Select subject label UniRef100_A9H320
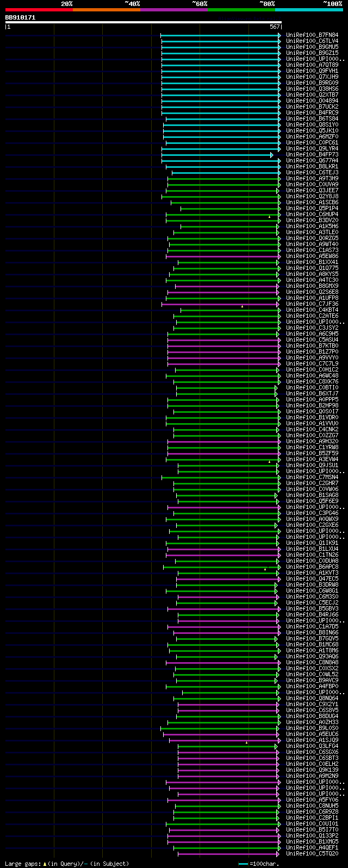Image resolution: width=348 pixels, height=868 pixels. coord(312,441)
